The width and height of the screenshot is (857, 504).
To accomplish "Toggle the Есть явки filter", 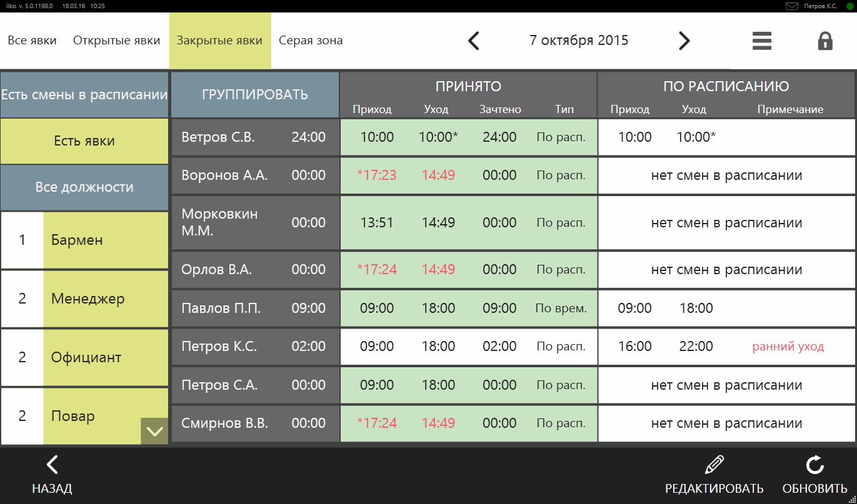I will tap(84, 141).
